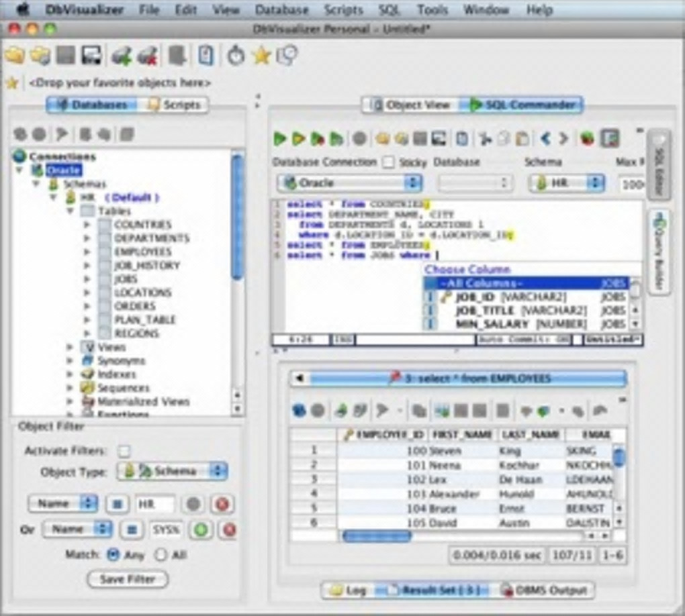Image resolution: width=685 pixels, height=616 pixels.
Task: Click the HR filter value field
Action: pyautogui.click(x=155, y=504)
